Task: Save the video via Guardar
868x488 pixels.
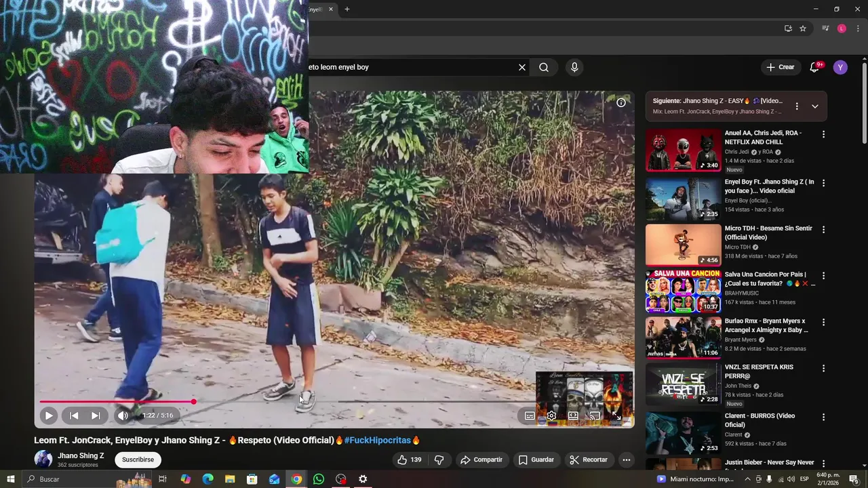Action: point(536,460)
